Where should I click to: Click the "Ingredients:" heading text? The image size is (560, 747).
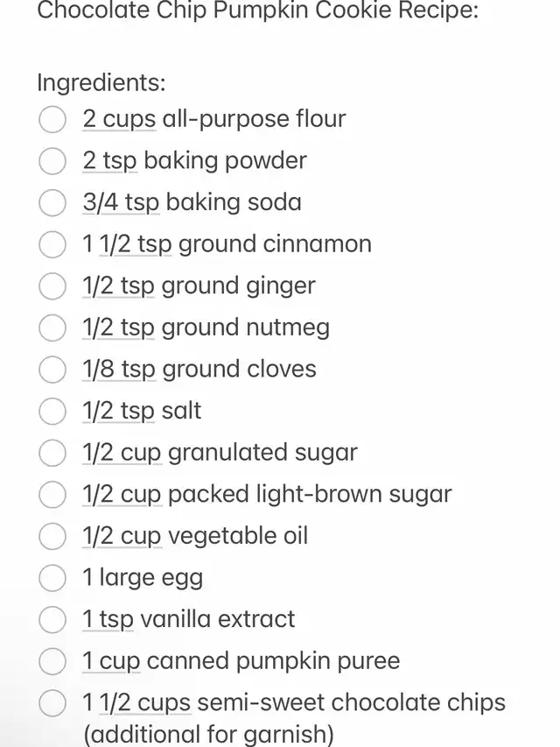[x=101, y=82]
